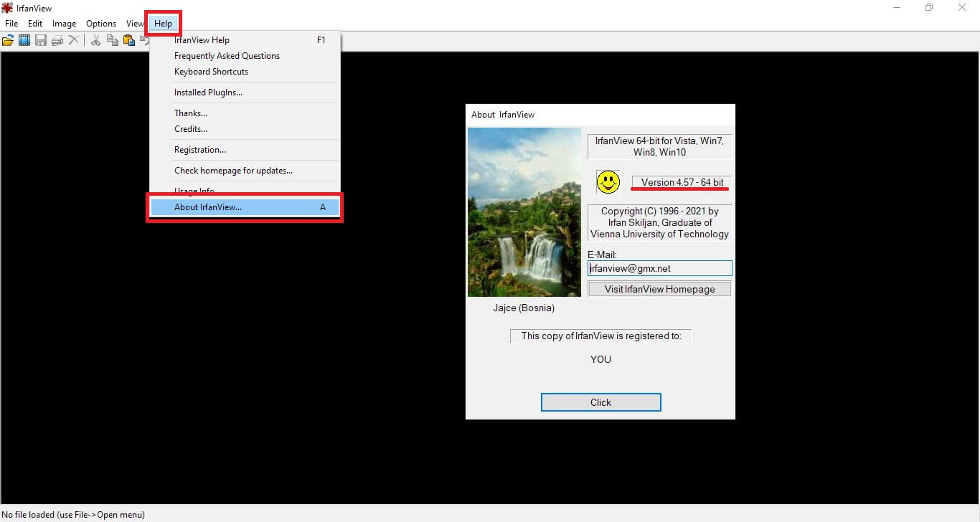Click the yellow smiley face icon
The width and height of the screenshot is (980, 522).
click(x=608, y=182)
